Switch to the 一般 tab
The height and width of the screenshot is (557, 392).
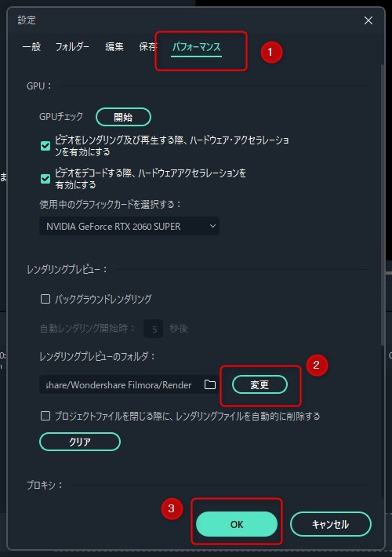click(x=31, y=46)
